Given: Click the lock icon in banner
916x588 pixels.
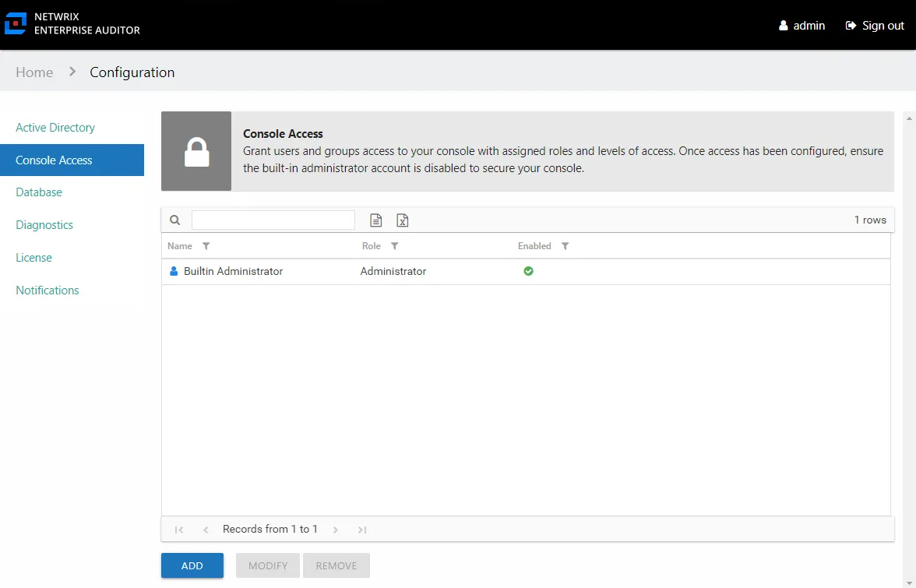Looking at the screenshot, I should 196,151.
